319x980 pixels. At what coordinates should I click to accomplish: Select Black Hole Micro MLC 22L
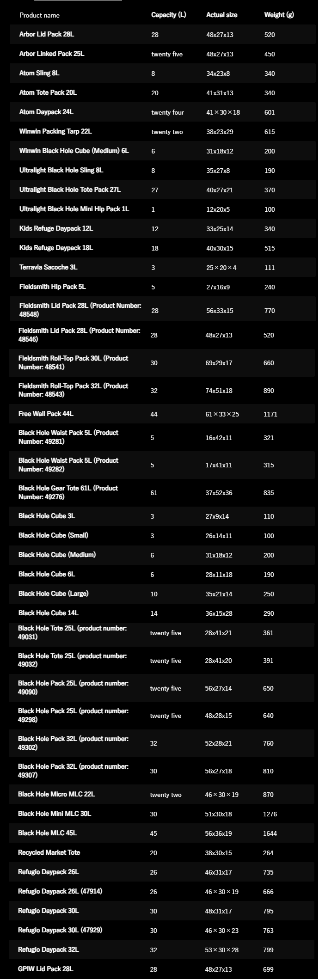(x=56, y=794)
